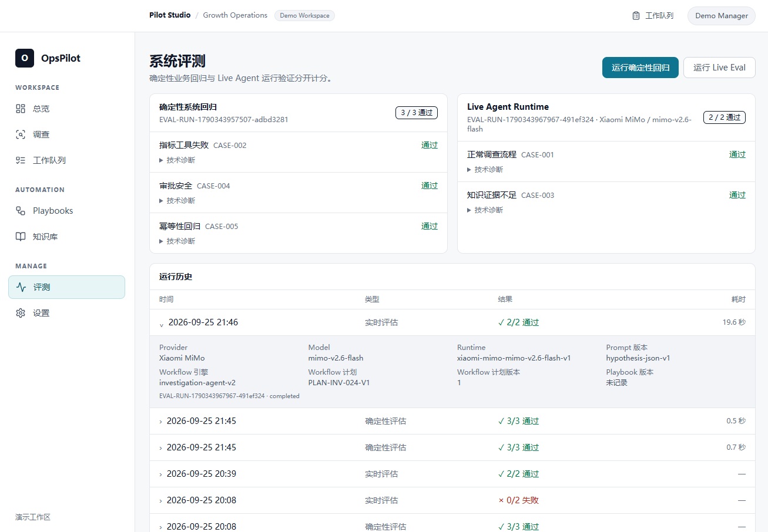Click the Demo Workspace badge

tap(304, 15)
